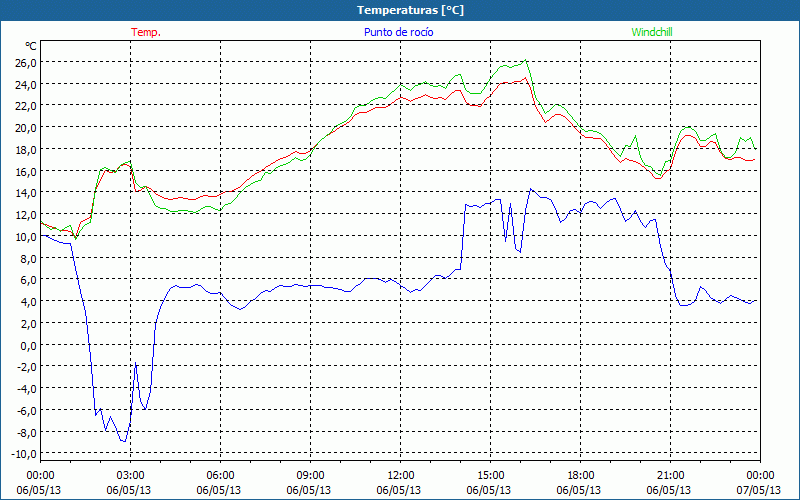Click the 6,0 y-axis value
The image size is (800, 500).
[29, 280]
